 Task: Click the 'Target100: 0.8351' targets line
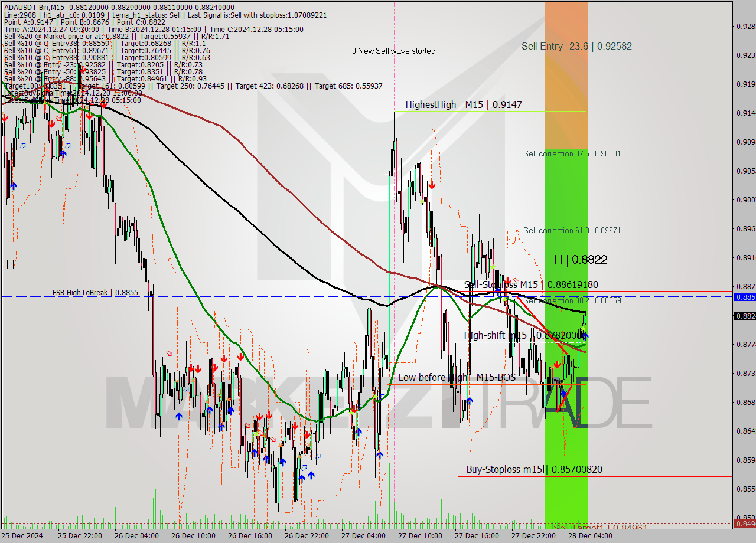[x=193, y=86]
